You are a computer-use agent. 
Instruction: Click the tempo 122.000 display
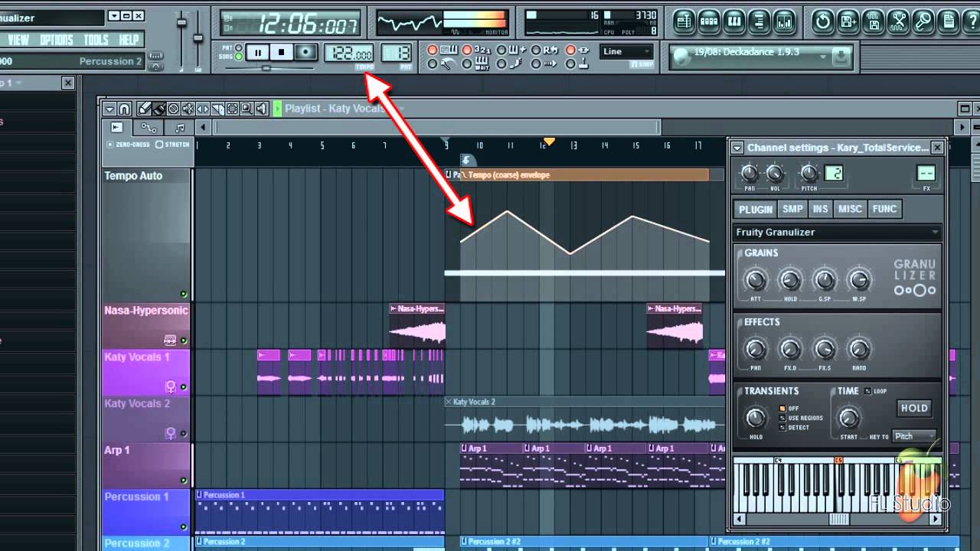[349, 53]
